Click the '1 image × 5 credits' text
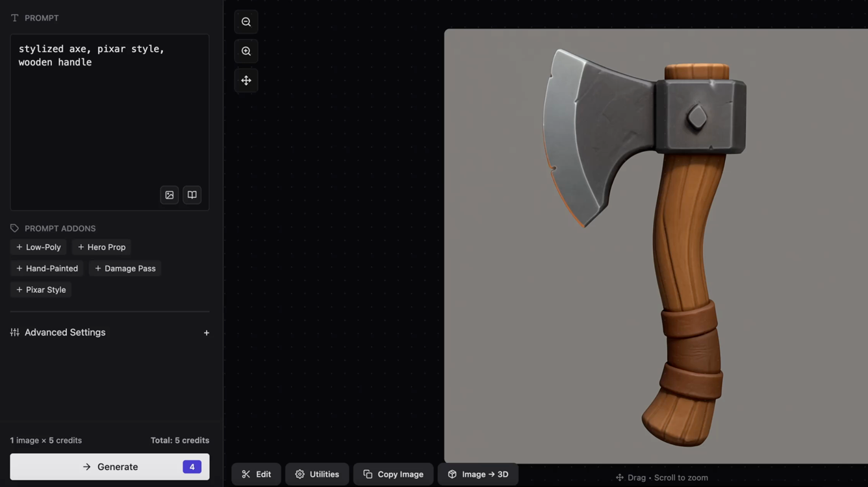 (46, 440)
